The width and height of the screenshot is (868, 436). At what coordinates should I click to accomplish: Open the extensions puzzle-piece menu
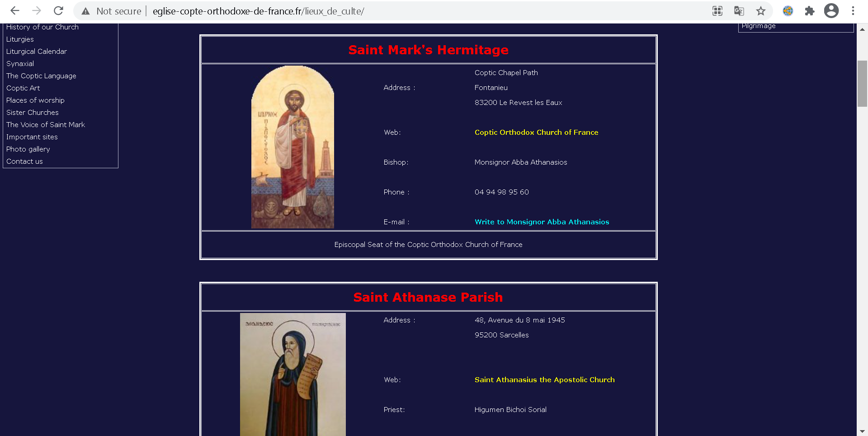810,11
